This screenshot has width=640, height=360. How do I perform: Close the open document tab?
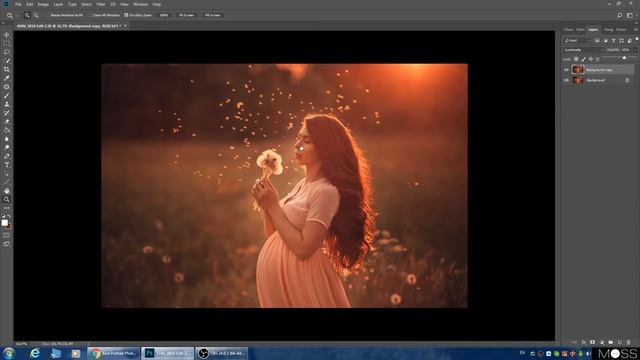click(125, 26)
